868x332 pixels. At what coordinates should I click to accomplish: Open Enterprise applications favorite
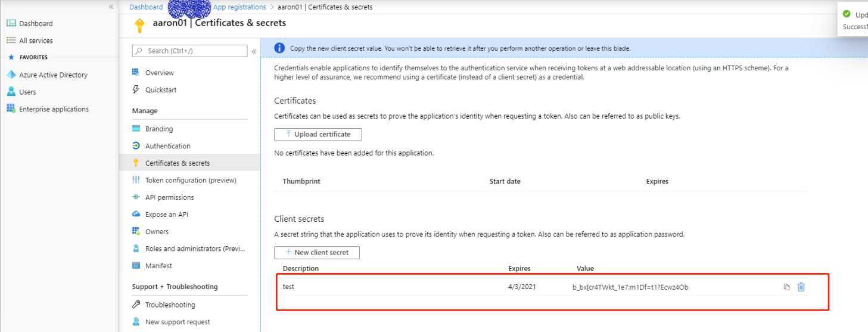tap(54, 109)
